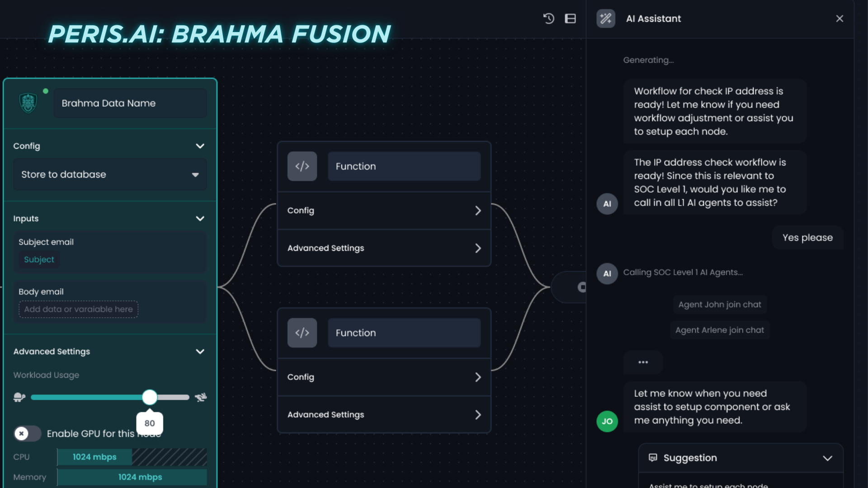Click the turtle icon beside the workload slider
This screenshot has height=488, width=868.
coord(19,397)
